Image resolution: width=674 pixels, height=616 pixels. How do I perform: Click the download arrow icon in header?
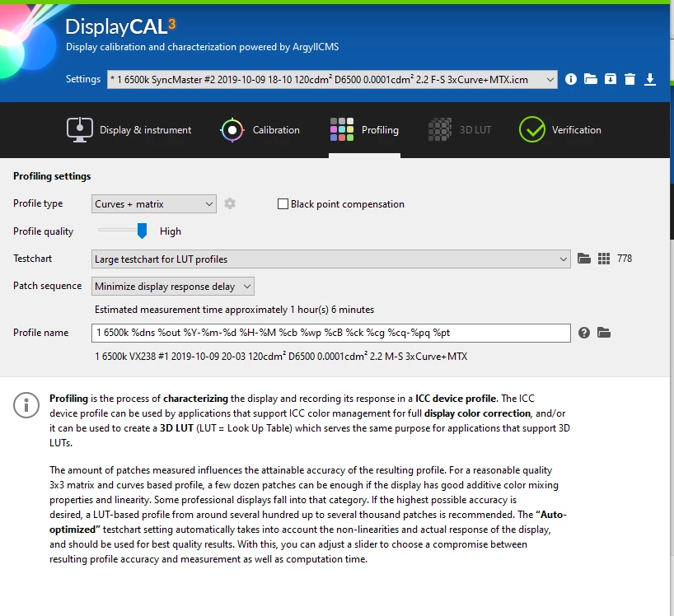tap(650, 79)
